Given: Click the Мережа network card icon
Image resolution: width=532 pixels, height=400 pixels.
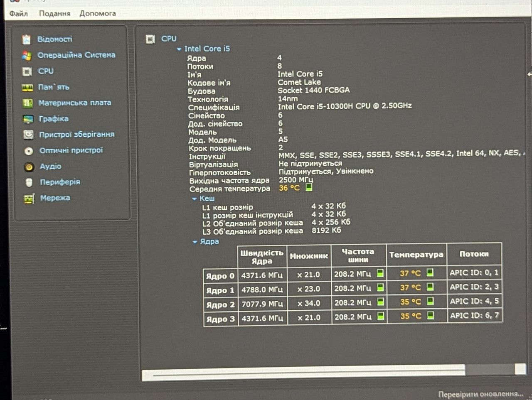Looking at the screenshot, I should 29,199.
